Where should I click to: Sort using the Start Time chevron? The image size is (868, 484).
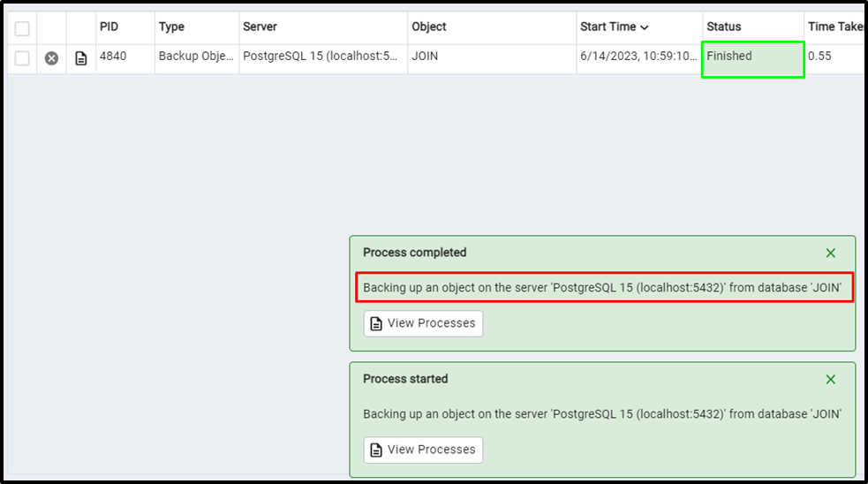click(x=645, y=27)
